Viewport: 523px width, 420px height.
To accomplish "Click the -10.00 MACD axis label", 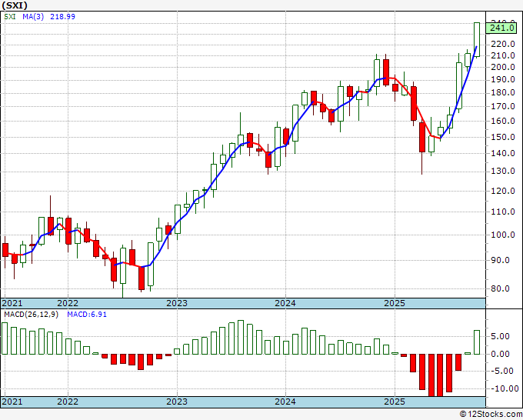I will tap(505, 388).
